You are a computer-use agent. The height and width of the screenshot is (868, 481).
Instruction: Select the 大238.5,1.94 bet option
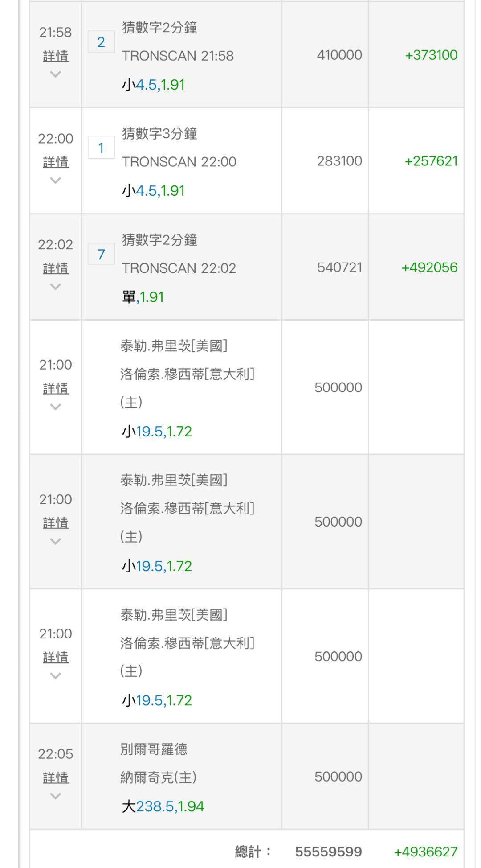point(163,806)
